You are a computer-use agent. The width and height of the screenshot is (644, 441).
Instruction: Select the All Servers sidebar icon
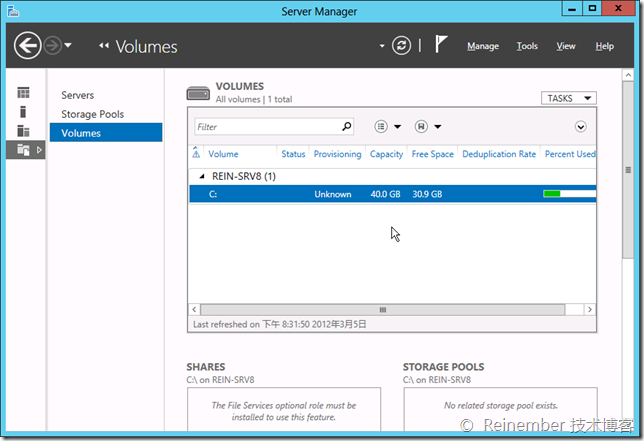point(23,131)
